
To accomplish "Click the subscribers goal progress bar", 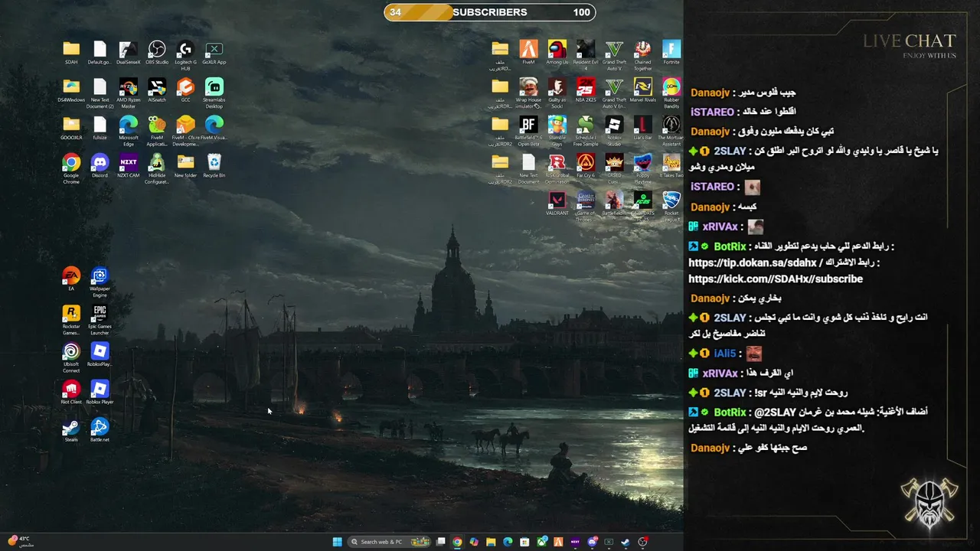I will tap(490, 12).
